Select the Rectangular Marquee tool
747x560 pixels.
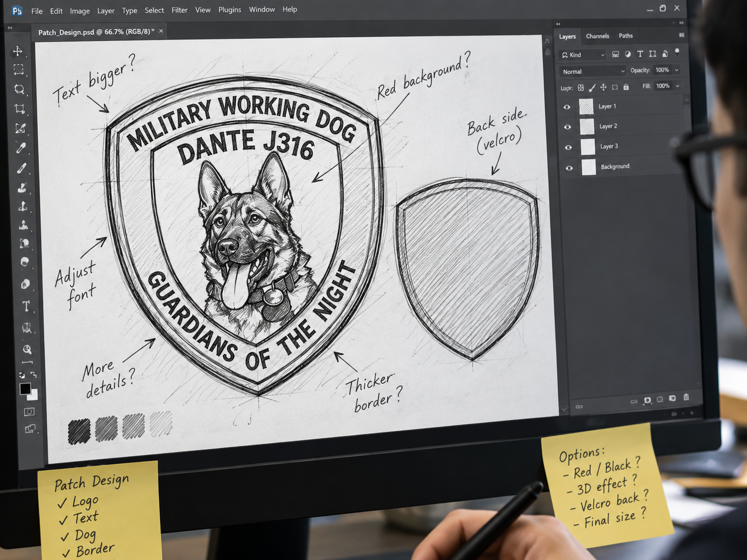click(x=19, y=70)
